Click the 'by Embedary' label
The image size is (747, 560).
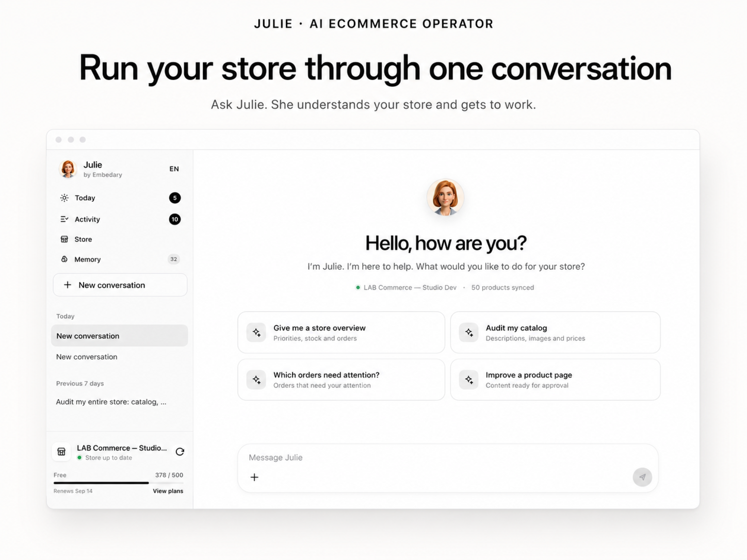[103, 175]
